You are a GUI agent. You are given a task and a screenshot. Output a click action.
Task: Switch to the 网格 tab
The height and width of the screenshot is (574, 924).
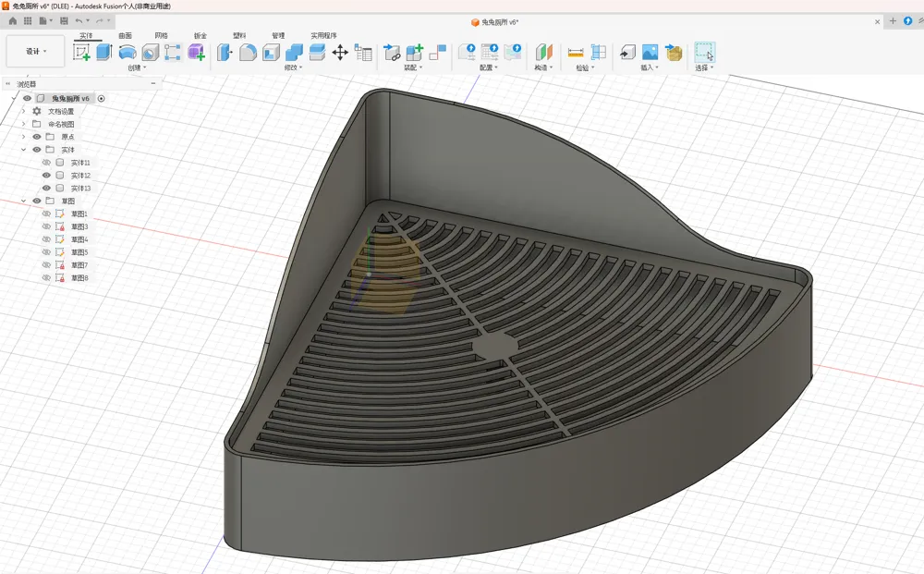[162, 35]
